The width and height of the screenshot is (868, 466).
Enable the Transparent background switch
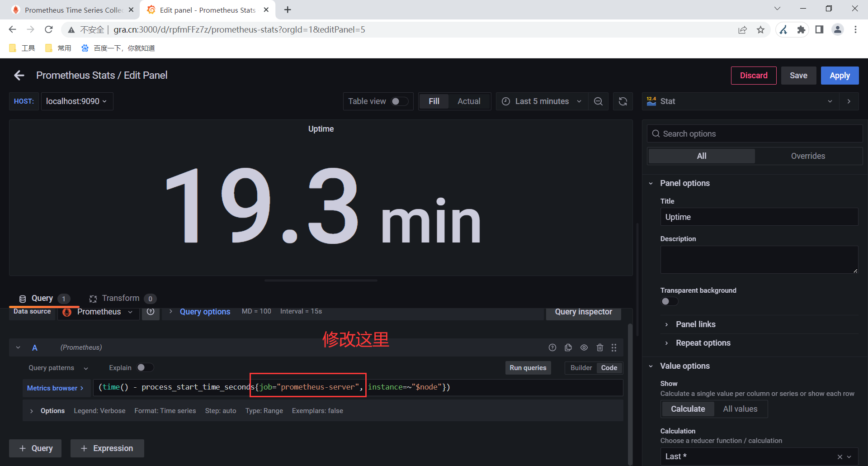[x=669, y=301]
